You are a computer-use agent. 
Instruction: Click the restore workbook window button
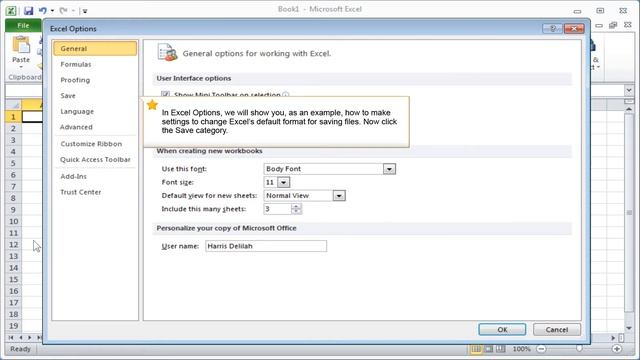point(613,25)
